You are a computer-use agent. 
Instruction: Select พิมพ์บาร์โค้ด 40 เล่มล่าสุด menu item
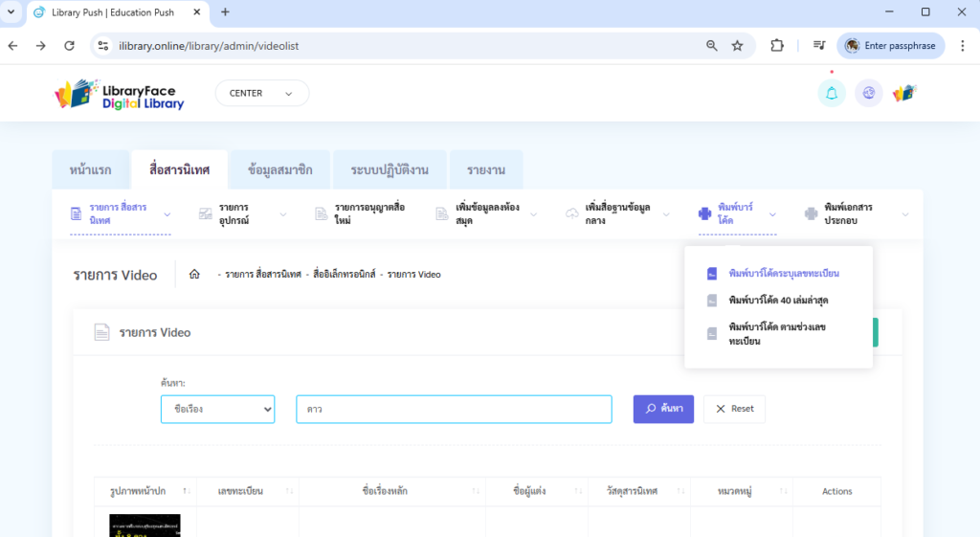click(777, 301)
